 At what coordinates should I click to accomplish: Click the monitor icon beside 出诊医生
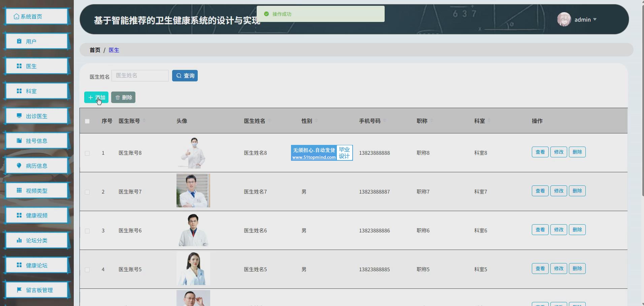coord(19,116)
